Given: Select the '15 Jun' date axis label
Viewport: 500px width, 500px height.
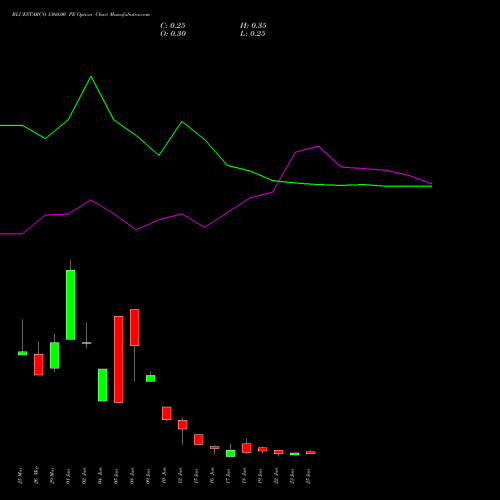Looking at the screenshot, I should (197, 476).
